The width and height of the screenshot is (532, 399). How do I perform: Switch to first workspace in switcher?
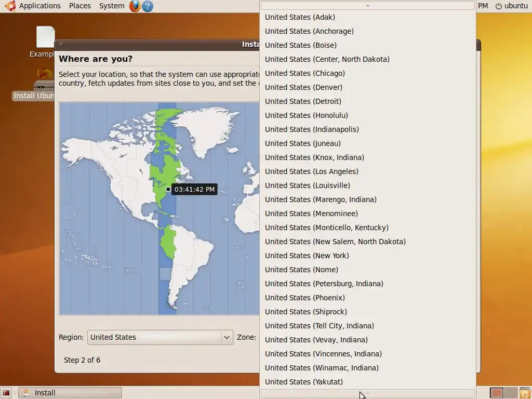coord(497,393)
